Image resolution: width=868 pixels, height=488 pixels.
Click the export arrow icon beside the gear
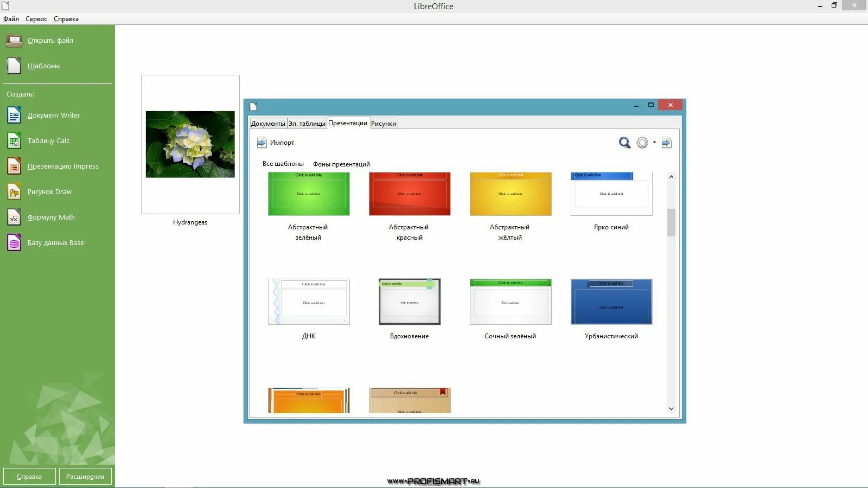[x=667, y=143]
